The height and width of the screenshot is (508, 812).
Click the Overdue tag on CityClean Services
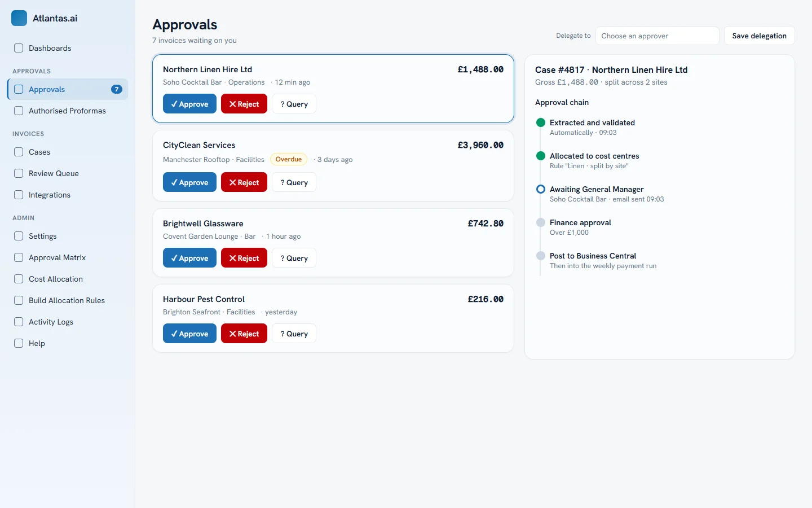coord(289,159)
